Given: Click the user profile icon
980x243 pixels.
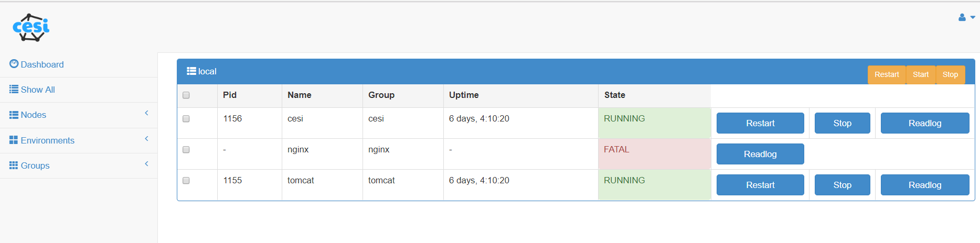Looking at the screenshot, I should click(x=962, y=17).
